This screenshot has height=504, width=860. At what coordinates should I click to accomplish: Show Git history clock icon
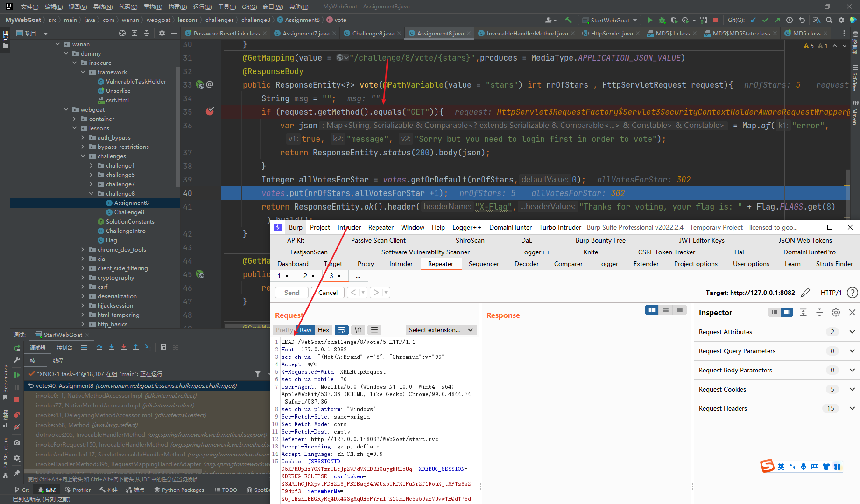pyautogui.click(x=790, y=20)
